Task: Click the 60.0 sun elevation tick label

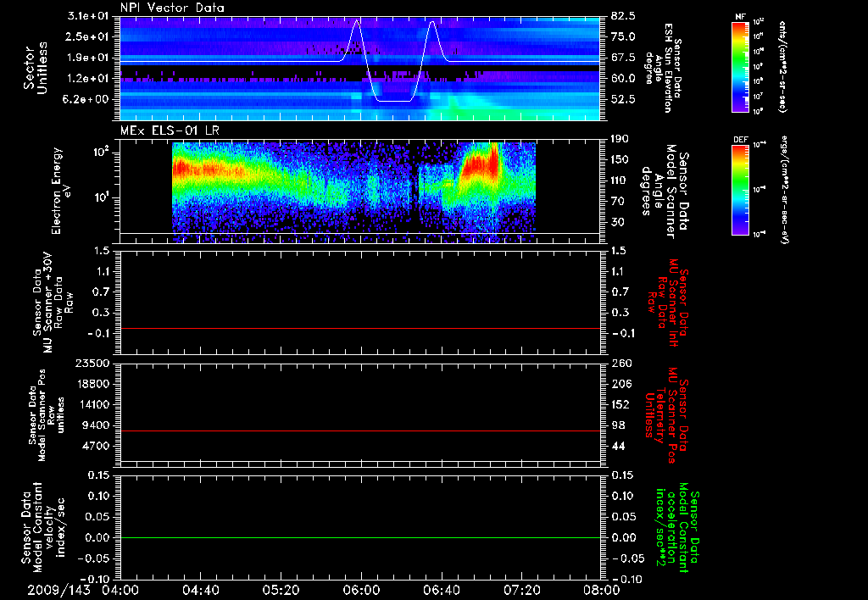Action: [x=623, y=79]
